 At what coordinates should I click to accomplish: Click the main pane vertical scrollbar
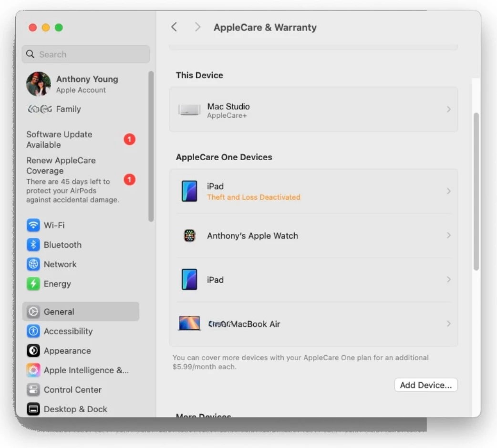click(476, 191)
